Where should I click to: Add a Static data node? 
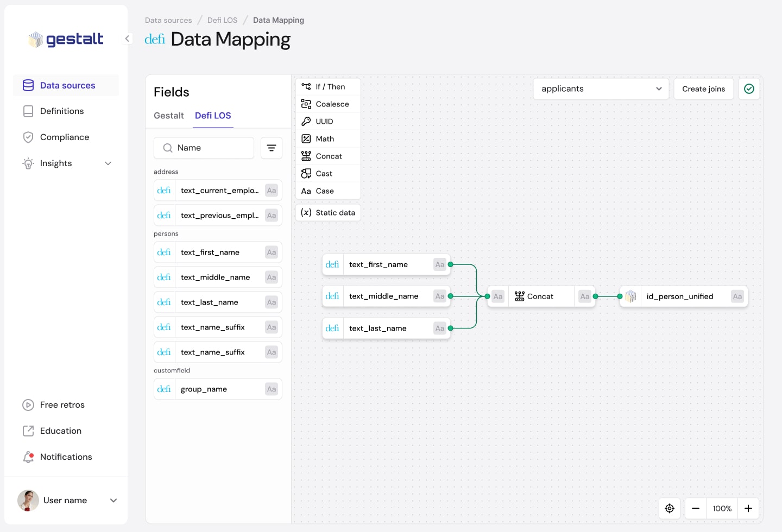pyautogui.click(x=328, y=212)
